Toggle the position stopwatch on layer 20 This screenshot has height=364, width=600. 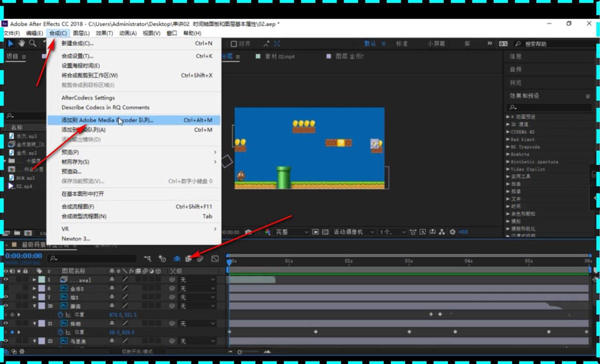click(x=60, y=314)
